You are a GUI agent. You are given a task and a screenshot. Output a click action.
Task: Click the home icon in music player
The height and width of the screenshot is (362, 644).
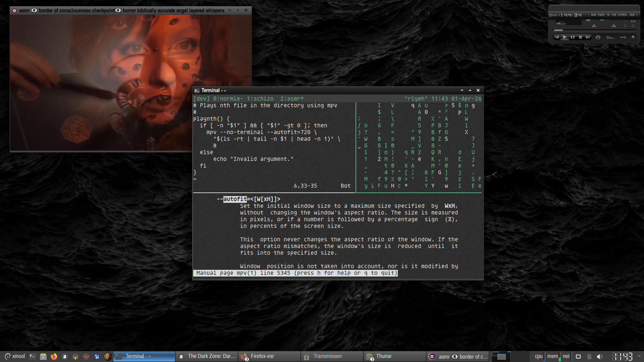pos(598,37)
